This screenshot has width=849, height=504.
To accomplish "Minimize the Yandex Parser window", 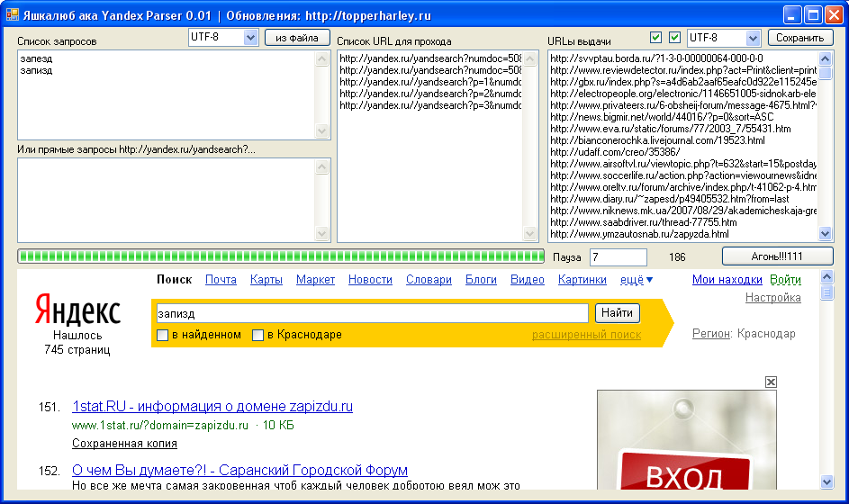I will tap(792, 14).
